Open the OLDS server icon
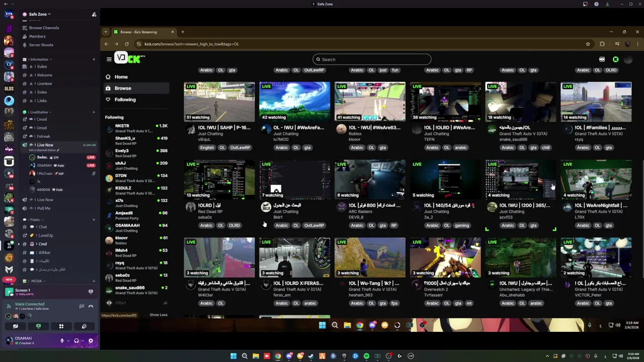The width and height of the screenshot is (644, 362). point(9,88)
